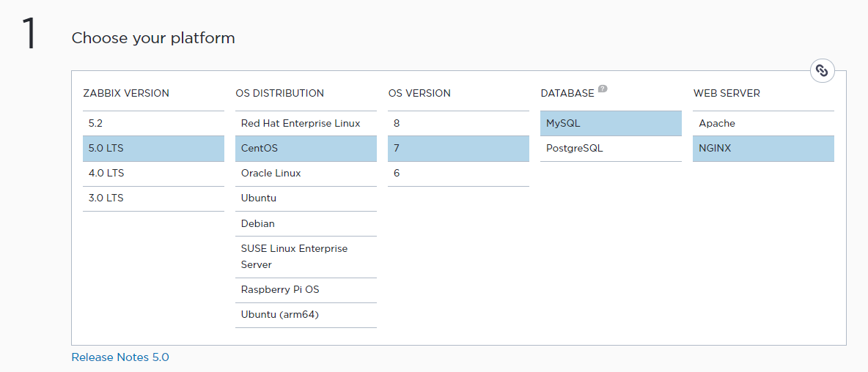Choose Ubuntu distribution (not arm64)
The height and width of the screenshot is (372, 868).
(306, 198)
